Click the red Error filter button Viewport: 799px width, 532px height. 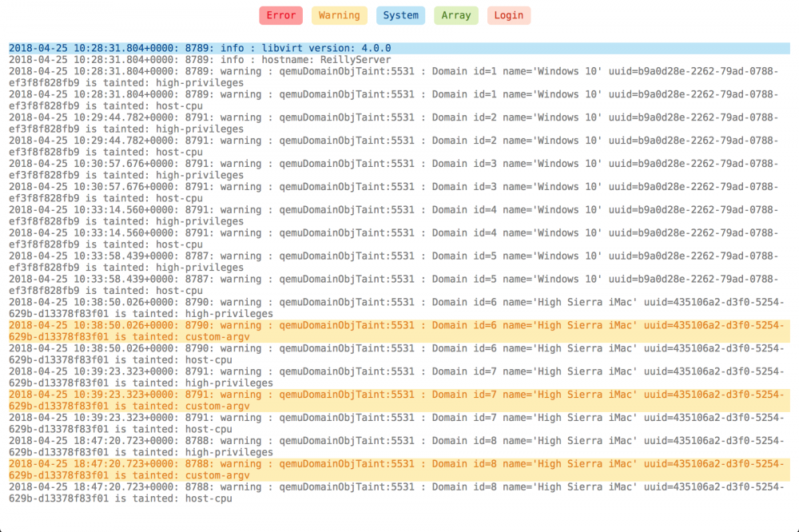click(x=280, y=15)
